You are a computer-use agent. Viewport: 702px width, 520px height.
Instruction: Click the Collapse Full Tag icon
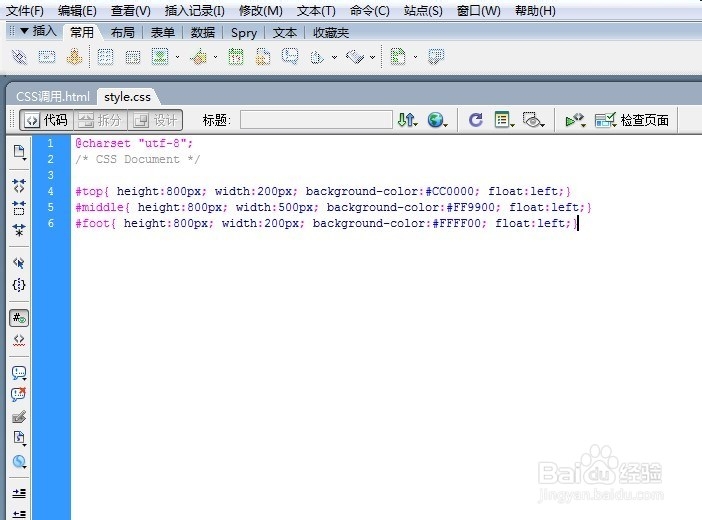19,185
